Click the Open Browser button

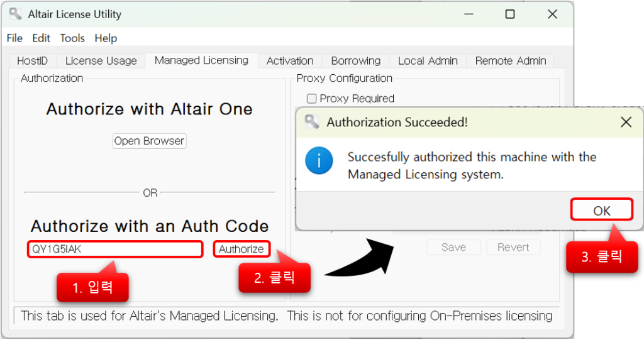[x=150, y=141]
